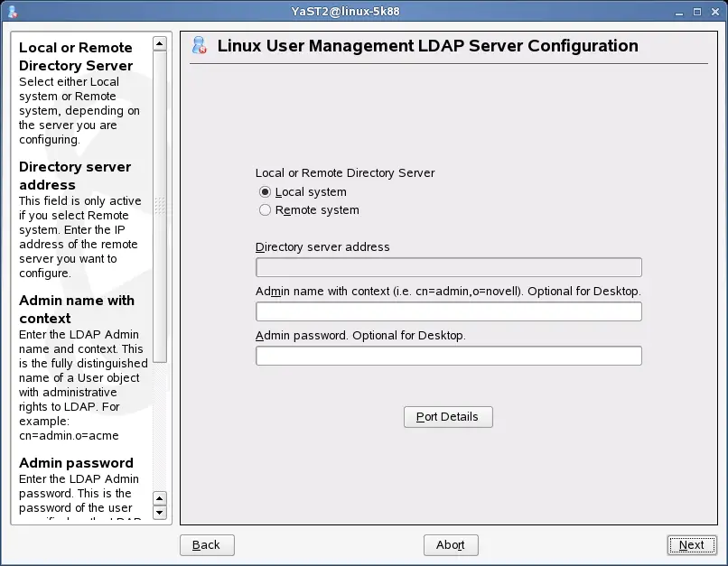Click the LDAP user management header icon
The image size is (728, 566).
pyautogui.click(x=201, y=47)
